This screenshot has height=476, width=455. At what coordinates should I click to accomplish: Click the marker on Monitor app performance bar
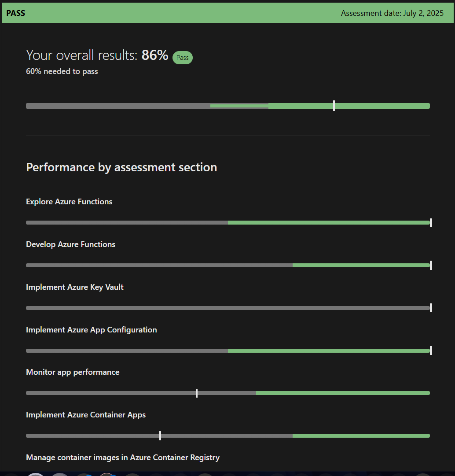197,393
